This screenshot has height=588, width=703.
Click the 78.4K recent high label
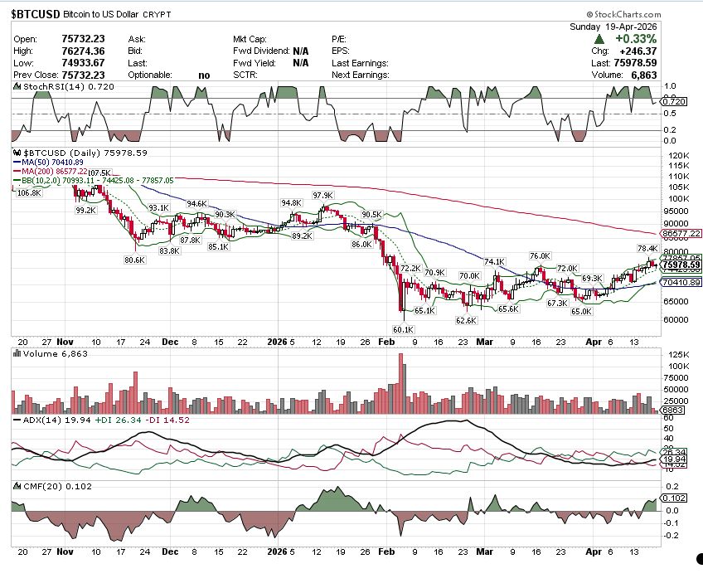[647, 248]
